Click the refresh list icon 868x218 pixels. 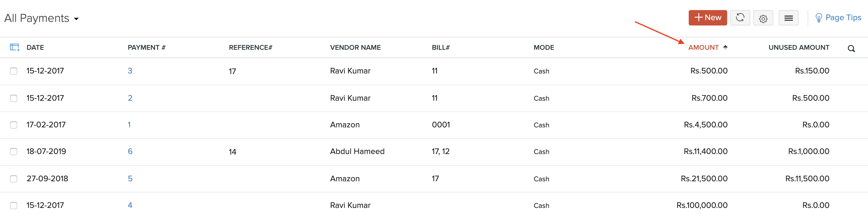click(740, 17)
